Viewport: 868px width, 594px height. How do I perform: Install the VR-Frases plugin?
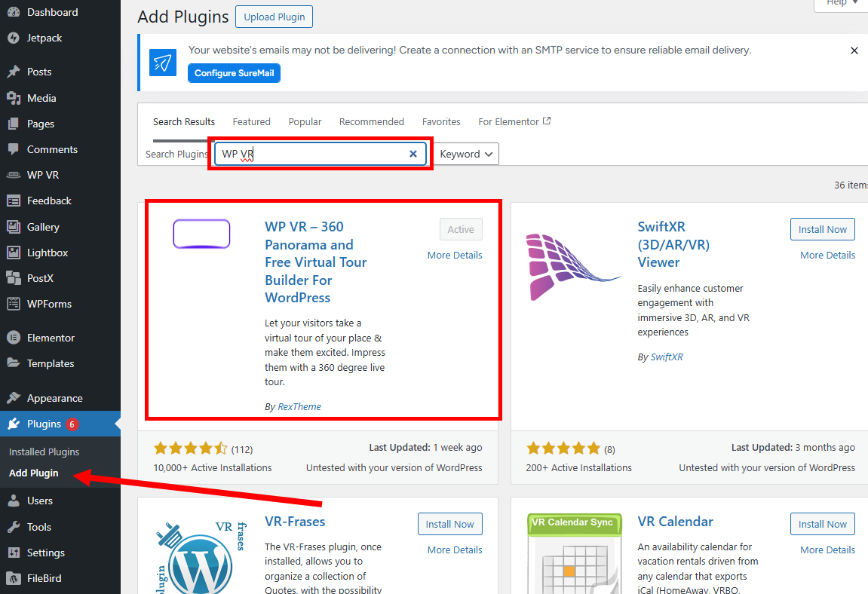[x=449, y=524]
